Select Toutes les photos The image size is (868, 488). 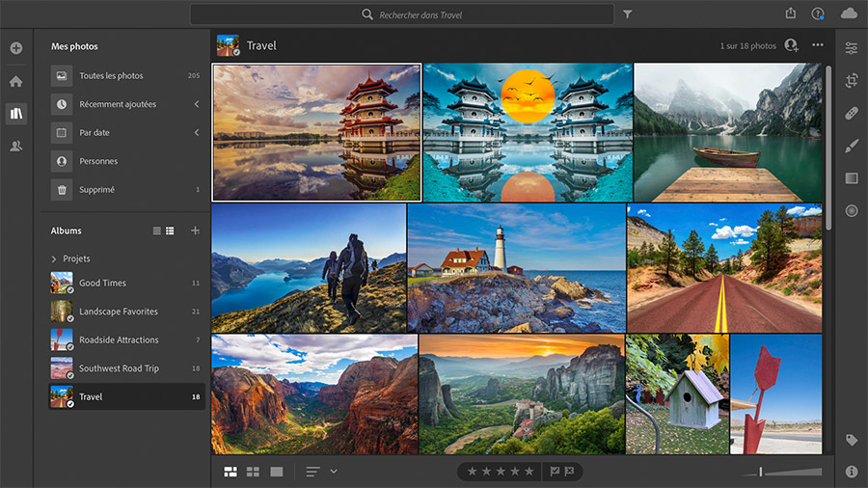point(111,76)
